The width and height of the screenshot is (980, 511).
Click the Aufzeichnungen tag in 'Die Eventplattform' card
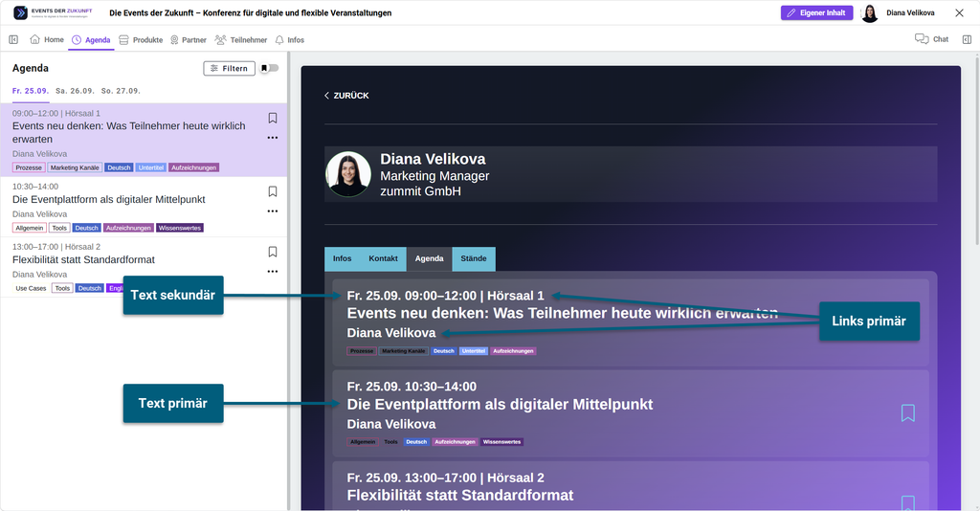[455, 442]
